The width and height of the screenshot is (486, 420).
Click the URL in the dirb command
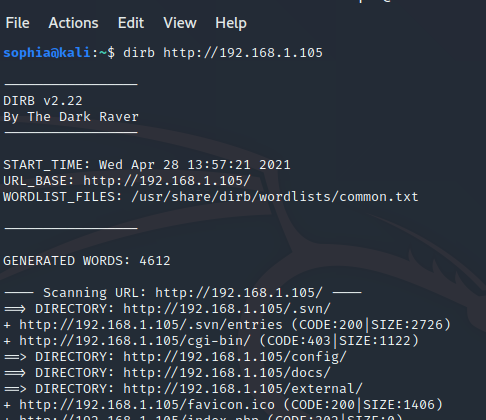pyautogui.click(x=243, y=53)
